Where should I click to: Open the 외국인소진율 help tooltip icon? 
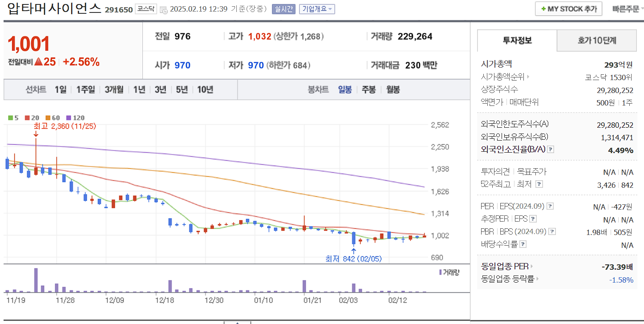click(x=550, y=150)
